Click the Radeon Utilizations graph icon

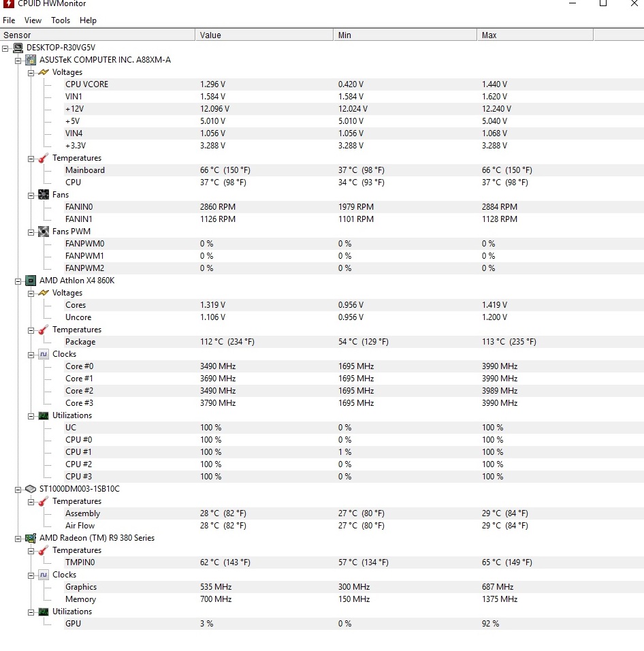(x=44, y=612)
